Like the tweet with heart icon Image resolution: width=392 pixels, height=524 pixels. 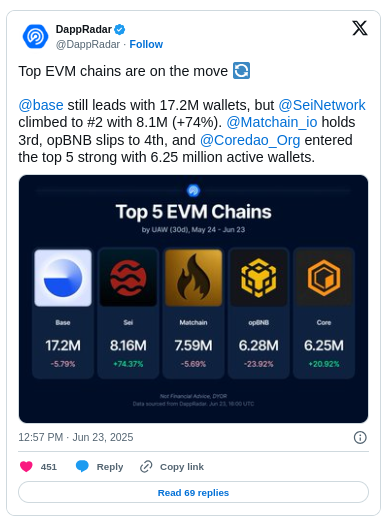tap(26, 467)
